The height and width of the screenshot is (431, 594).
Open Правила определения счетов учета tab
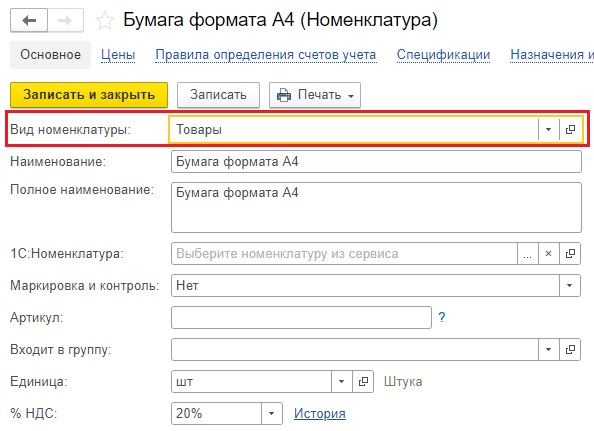coord(266,55)
